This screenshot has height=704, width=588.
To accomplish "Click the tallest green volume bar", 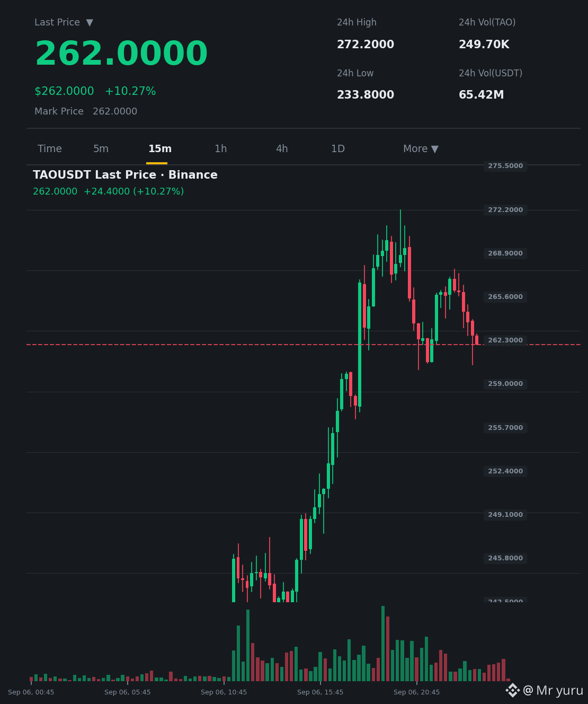I will click(x=383, y=644).
